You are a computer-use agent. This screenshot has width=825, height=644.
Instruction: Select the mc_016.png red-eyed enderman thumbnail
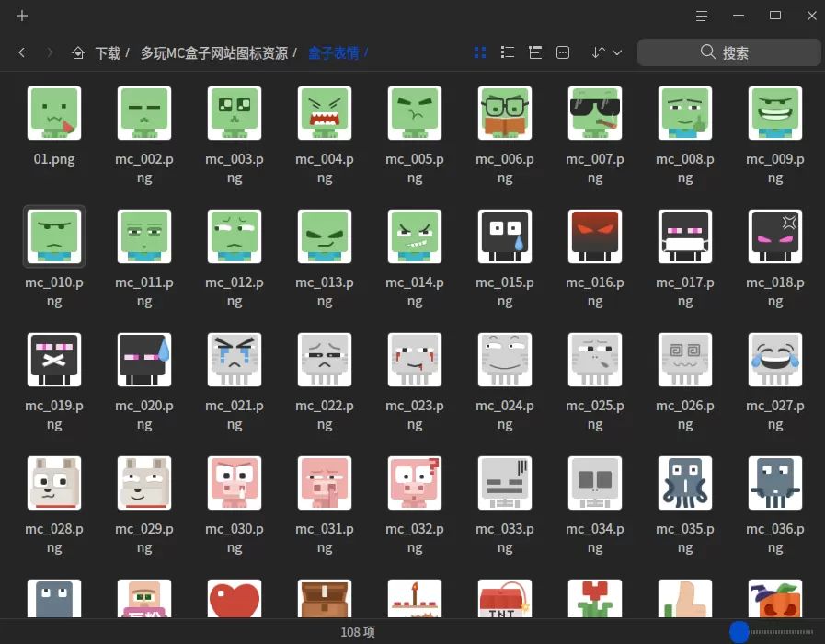coord(595,236)
